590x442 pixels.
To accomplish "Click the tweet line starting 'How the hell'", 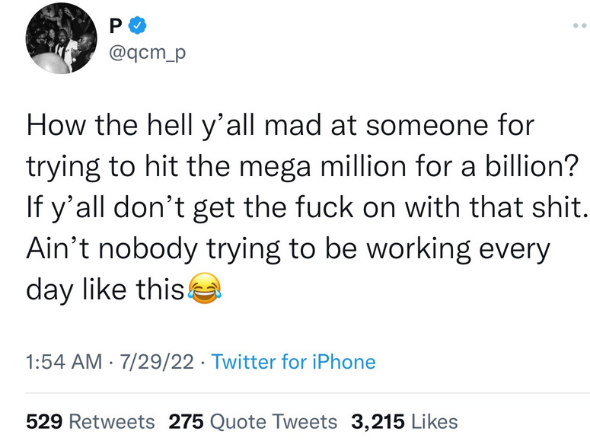I will tap(280, 125).
